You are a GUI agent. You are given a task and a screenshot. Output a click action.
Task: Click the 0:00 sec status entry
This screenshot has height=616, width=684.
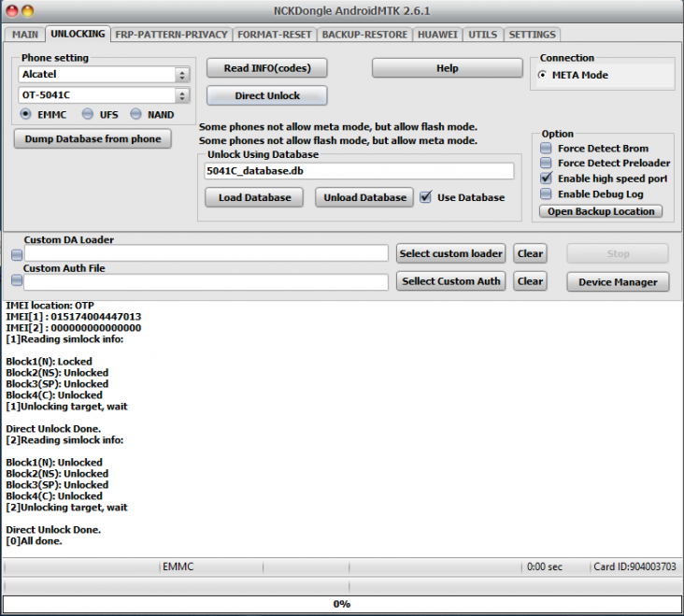[x=545, y=566]
